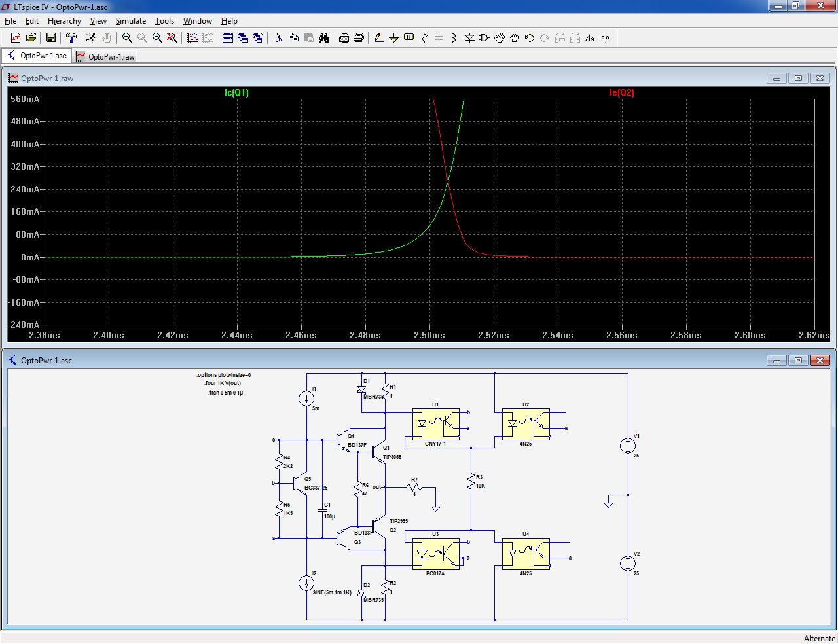Click the OptoPwr-1.raw plot window title bar
The height and width of the screenshot is (644, 838).
tap(419, 78)
